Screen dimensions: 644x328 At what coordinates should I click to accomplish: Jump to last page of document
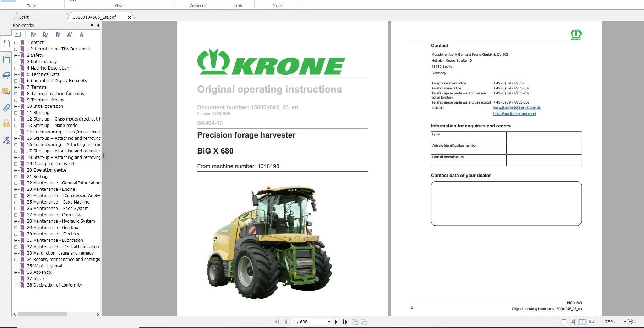[345, 322]
